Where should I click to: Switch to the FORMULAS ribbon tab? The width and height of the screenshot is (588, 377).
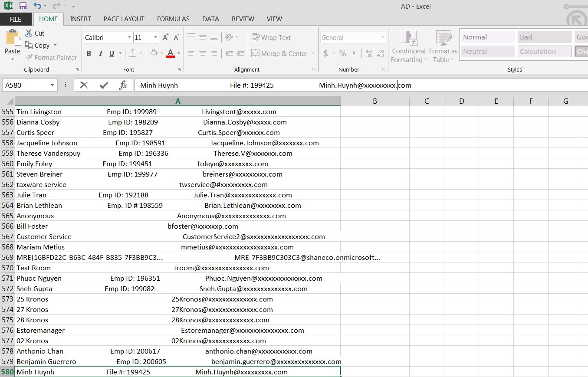173,19
